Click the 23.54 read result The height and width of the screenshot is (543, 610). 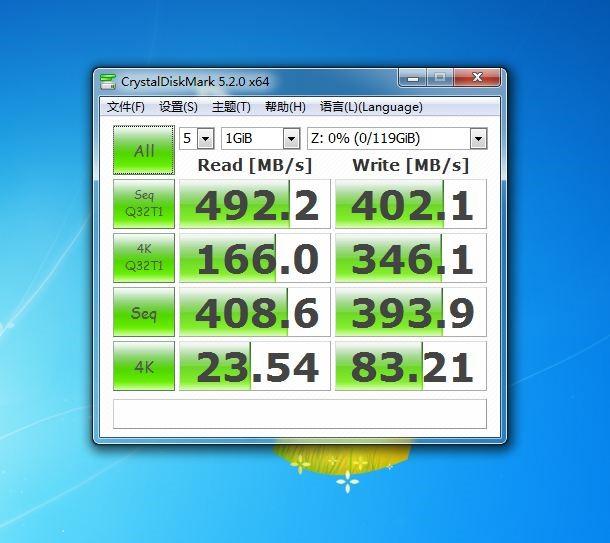pyautogui.click(x=255, y=366)
